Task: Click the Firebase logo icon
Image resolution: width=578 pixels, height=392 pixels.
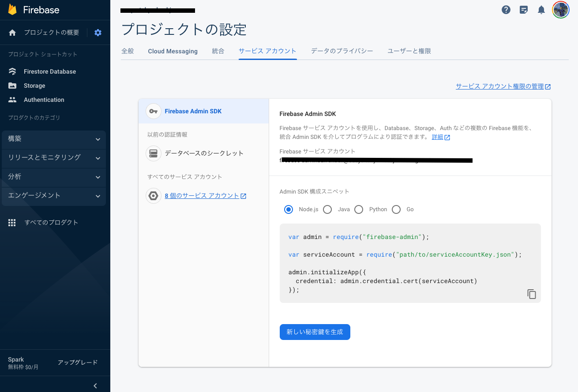Action: [12, 10]
